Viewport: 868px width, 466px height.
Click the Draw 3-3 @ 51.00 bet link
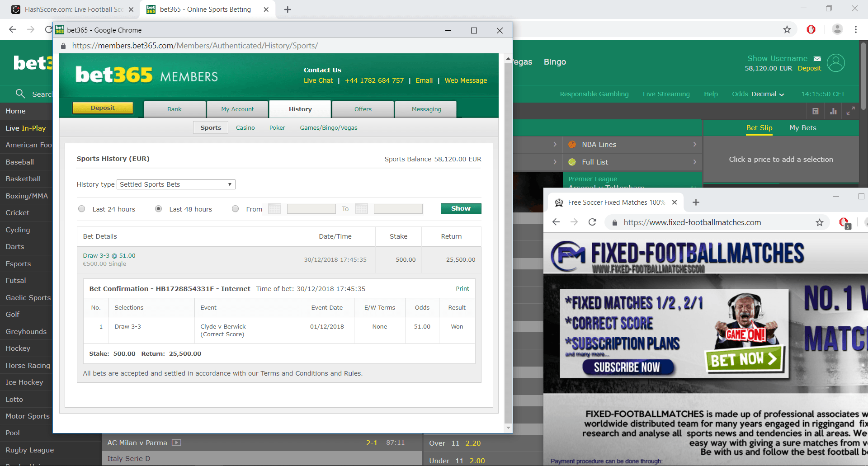pos(109,255)
